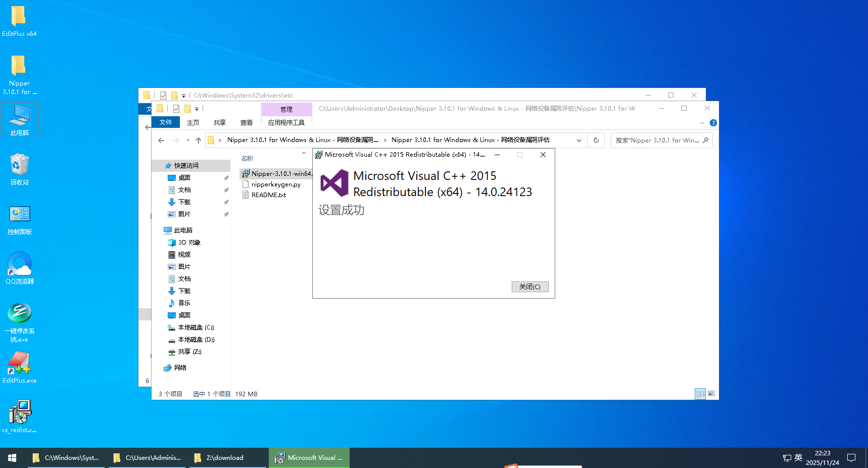Screen dimensions: 868x468
Task: Expand the address bar history dropdown
Action: pos(579,140)
